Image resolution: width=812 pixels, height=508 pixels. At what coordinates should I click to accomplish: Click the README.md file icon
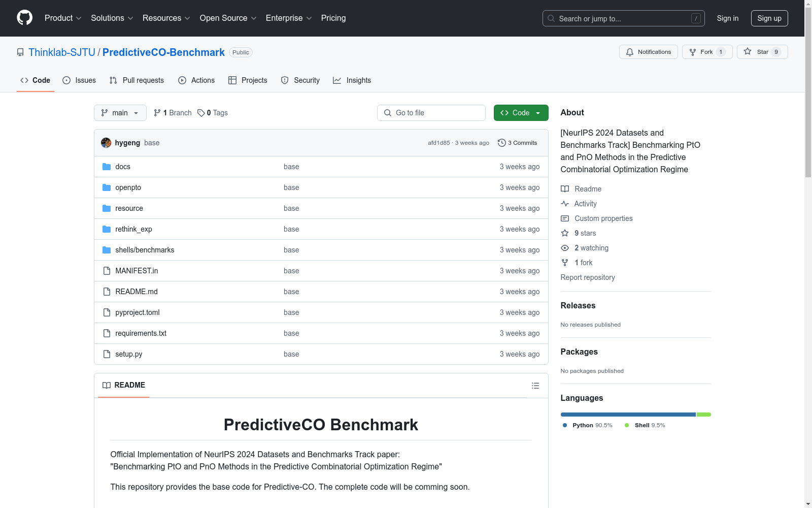[x=107, y=292]
